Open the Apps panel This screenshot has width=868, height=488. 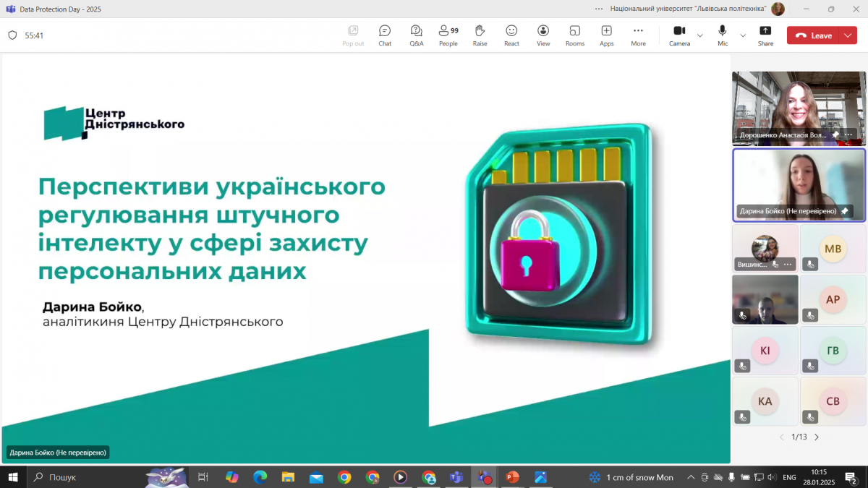coord(606,34)
